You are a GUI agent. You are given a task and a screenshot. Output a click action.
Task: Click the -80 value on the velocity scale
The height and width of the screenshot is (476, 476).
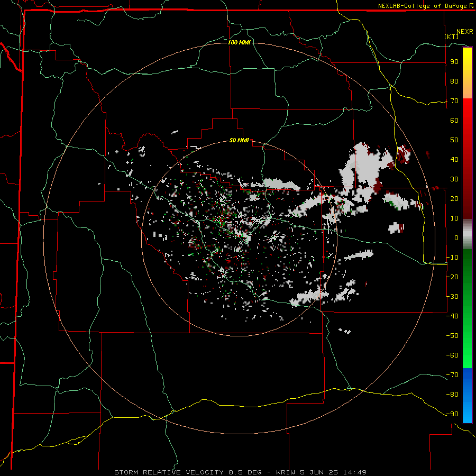point(452,395)
